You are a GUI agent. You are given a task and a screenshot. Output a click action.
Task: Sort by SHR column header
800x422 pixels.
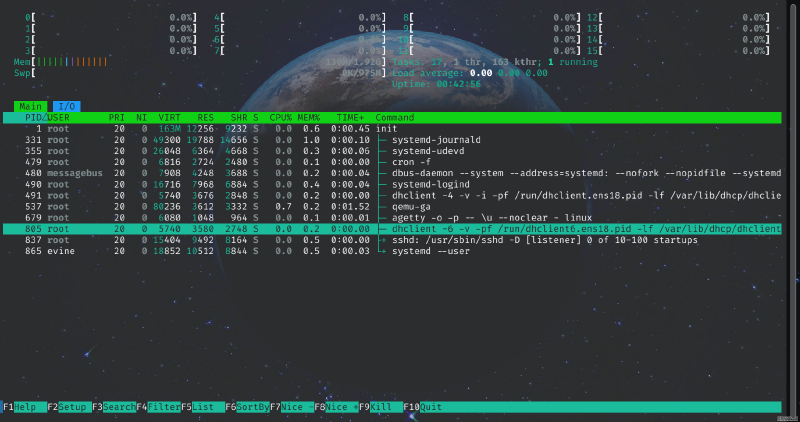point(239,117)
